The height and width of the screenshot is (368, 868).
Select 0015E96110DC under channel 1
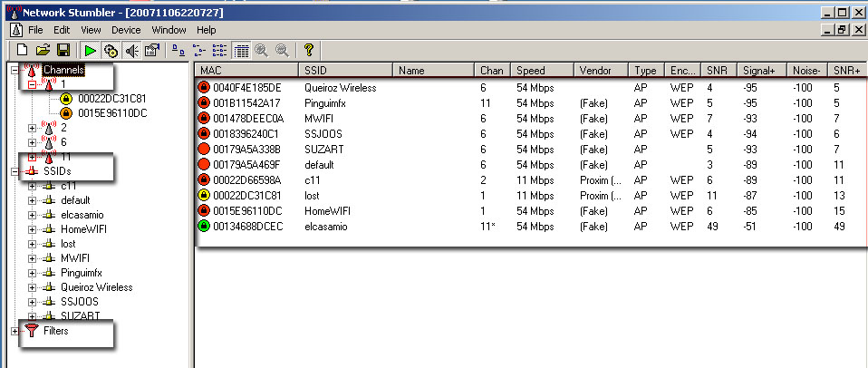coord(112,113)
